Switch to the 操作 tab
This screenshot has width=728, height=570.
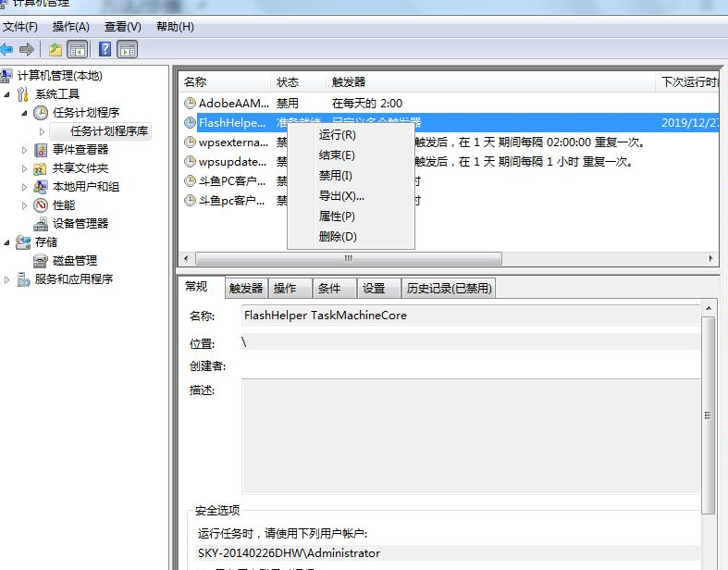290,289
